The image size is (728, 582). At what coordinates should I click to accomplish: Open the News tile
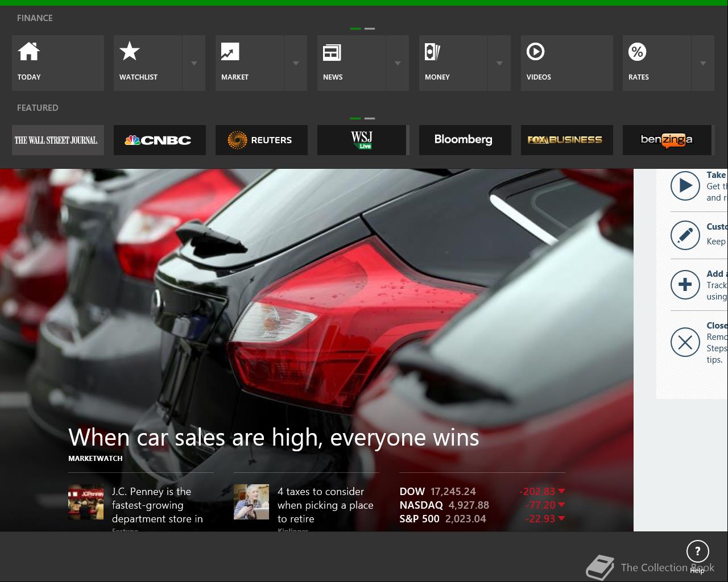click(x=351, y=63)
